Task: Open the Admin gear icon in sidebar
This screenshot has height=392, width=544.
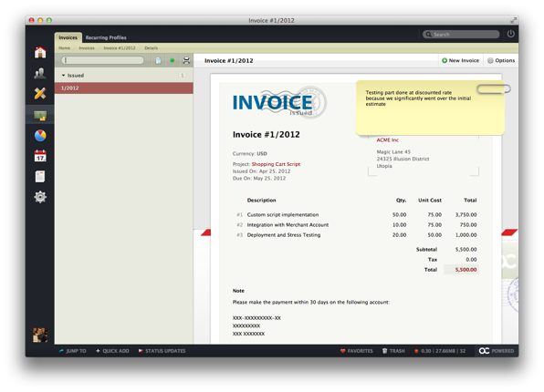Action: pos(40,197)
